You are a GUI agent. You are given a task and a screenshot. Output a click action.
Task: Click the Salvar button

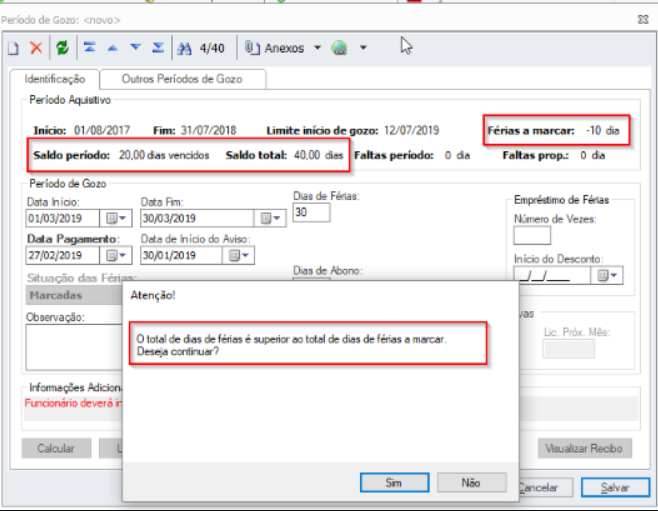click(615, 488)
